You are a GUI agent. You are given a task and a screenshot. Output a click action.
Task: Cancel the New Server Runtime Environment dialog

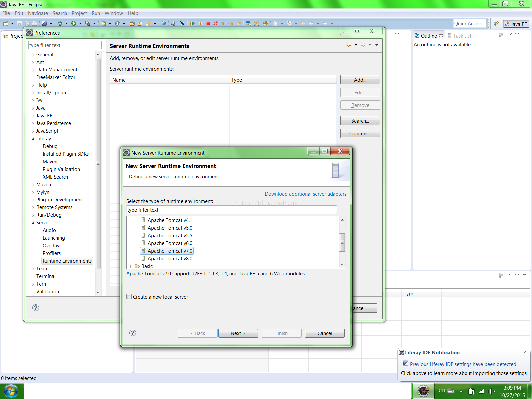tap(325, 333)
